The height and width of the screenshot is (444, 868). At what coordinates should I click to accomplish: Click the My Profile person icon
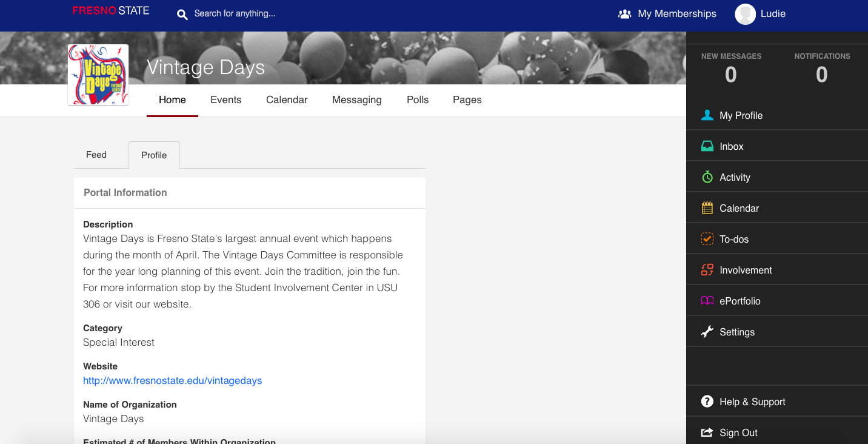tap(707, 115)
